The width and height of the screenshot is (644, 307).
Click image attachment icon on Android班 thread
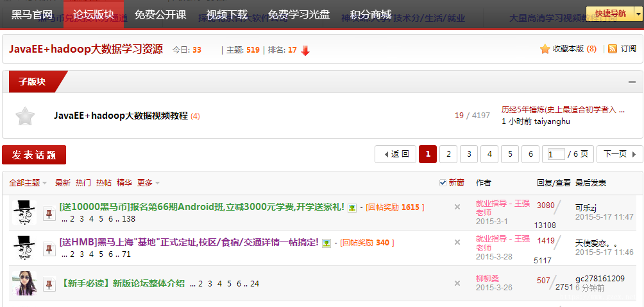coord(352,207)
